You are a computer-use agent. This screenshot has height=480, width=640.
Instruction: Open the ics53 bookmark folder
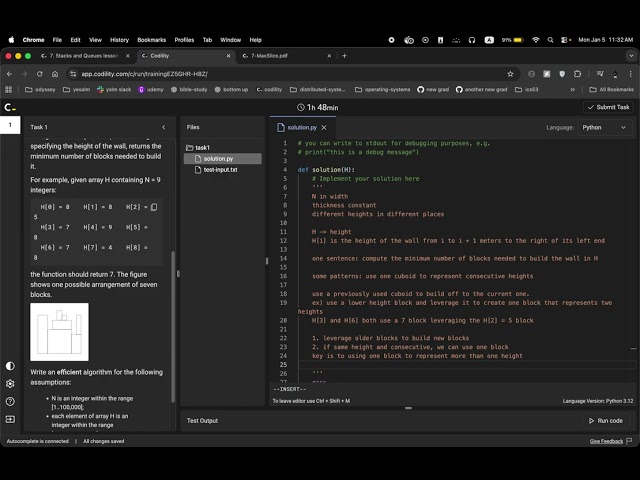click(x=527, y=89)
